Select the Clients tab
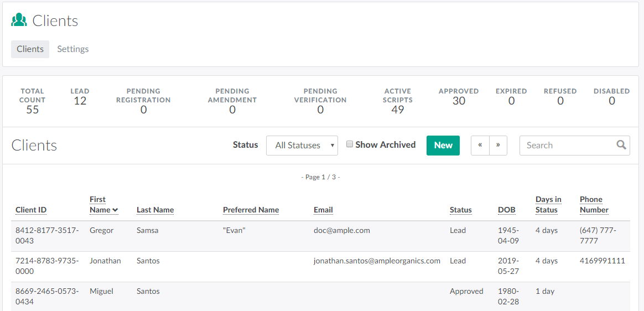Image resolution: width=644 pixels, height=311 pixels. (30, 49)
